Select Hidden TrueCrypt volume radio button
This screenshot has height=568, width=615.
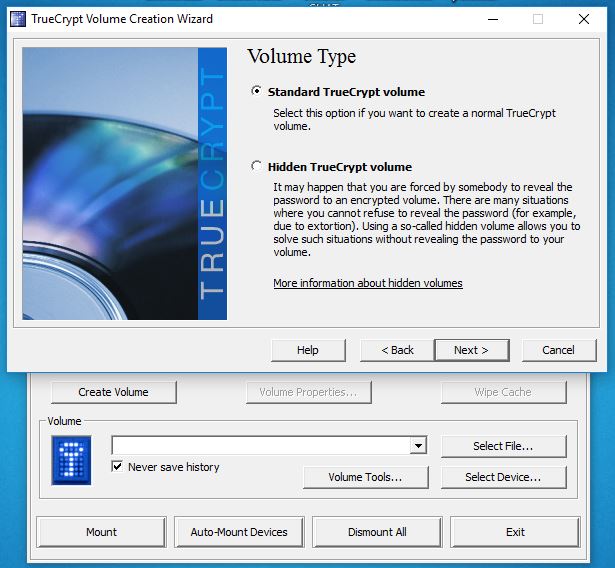[257, 166]
